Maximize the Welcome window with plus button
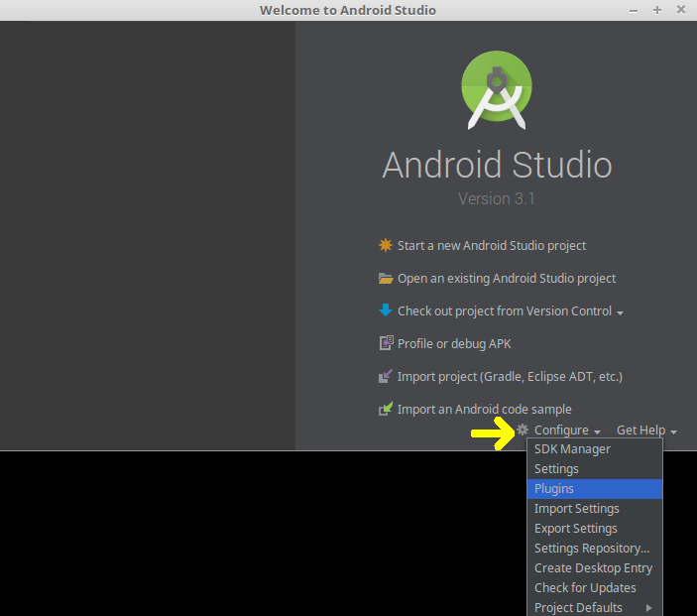The image size is (697, 616). 657,10
